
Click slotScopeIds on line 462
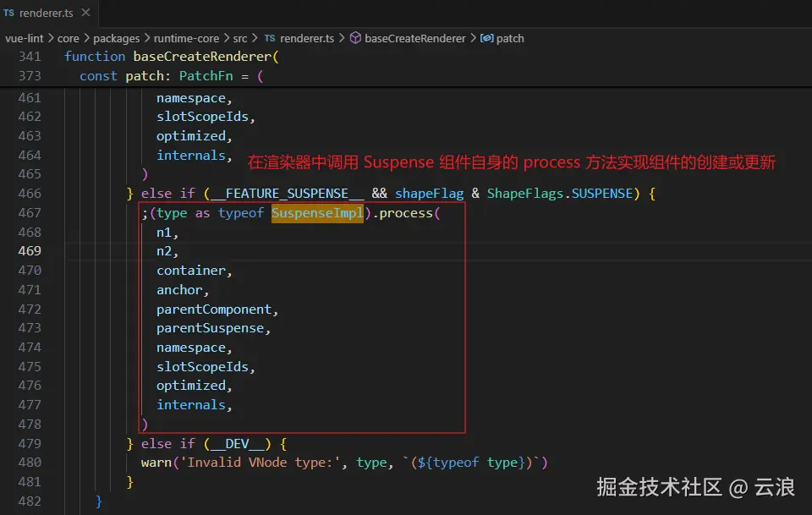pyautogui.click(x=202, y=117)
